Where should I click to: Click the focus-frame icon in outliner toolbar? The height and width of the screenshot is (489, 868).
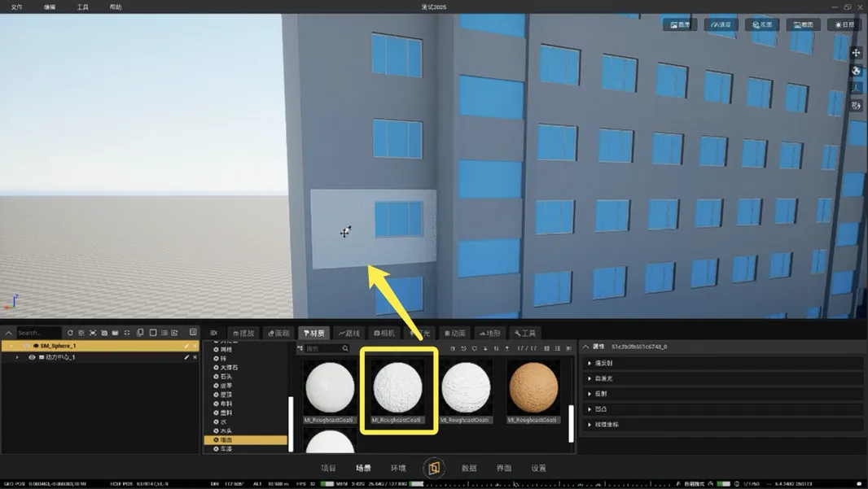(x=93, y=333)
